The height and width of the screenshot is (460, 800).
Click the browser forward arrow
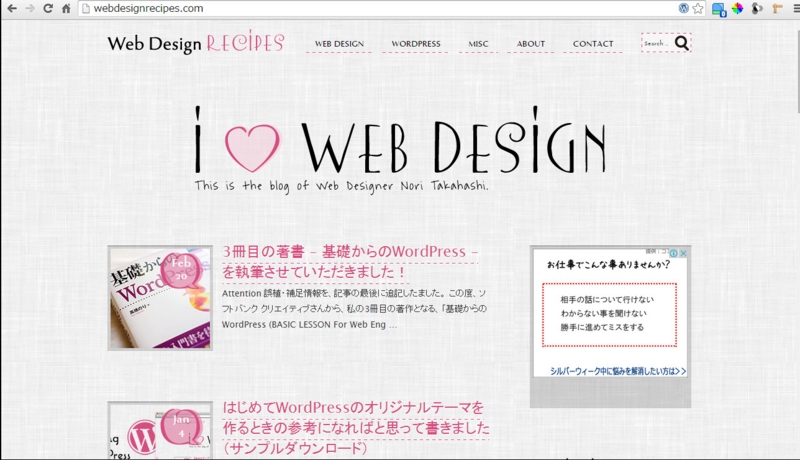pyautogui.click(x=30, y=9)
